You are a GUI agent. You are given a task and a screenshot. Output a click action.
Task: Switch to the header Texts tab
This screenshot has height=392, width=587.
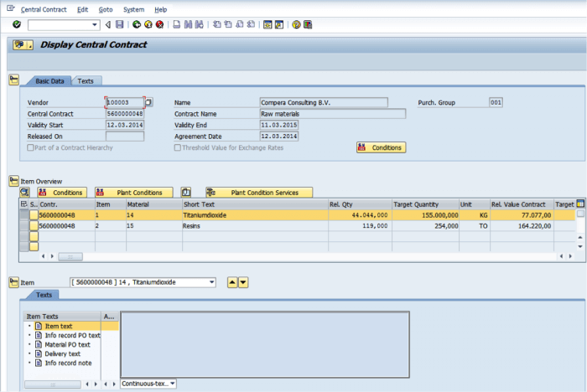point(86,80)
